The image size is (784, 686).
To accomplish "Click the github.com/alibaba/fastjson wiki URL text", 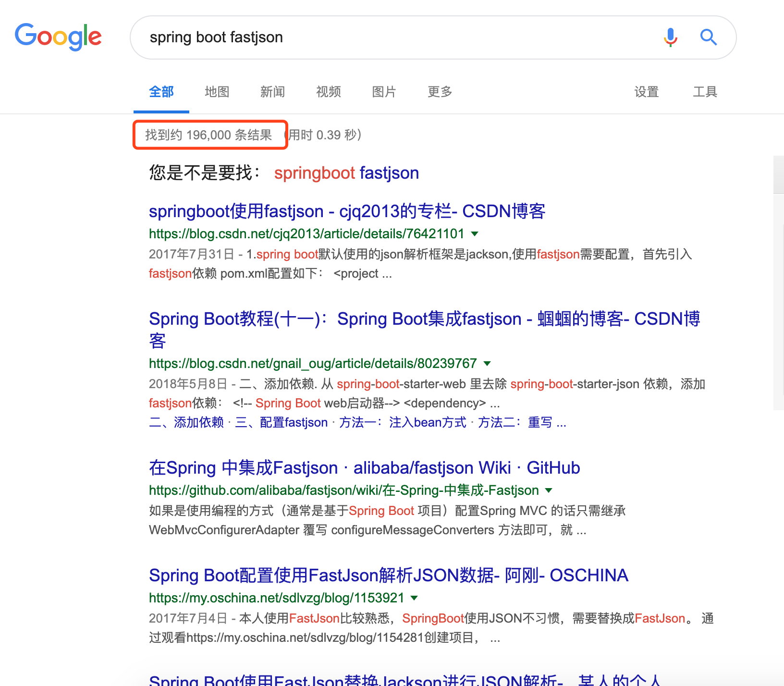I will pos(344,490).
